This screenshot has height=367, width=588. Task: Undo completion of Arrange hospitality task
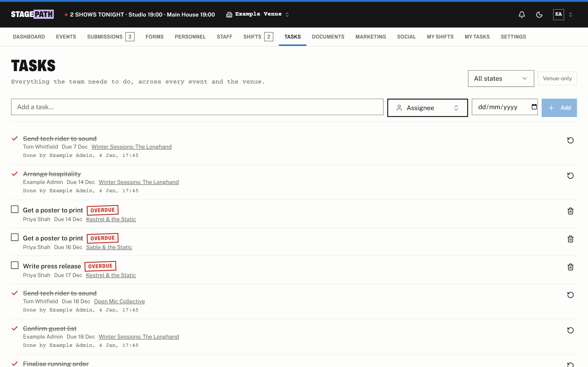pos(570,175)
